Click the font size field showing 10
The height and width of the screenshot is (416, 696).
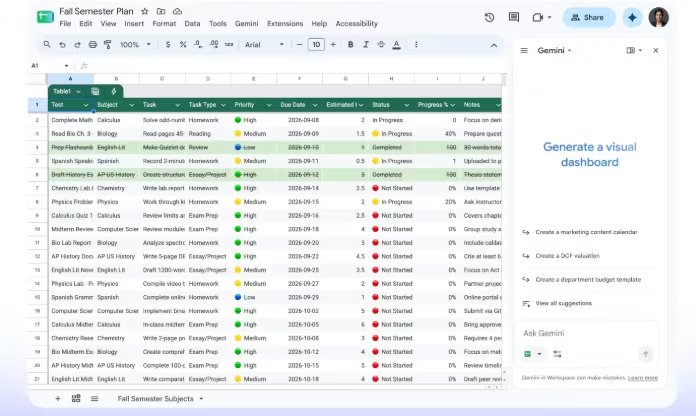coord(316,44)
